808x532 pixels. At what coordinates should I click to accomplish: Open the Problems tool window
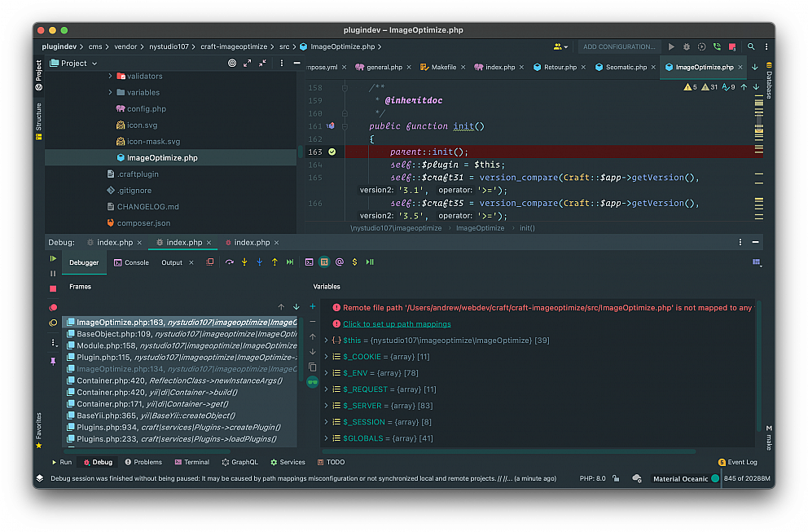click(x=143, y=462)
